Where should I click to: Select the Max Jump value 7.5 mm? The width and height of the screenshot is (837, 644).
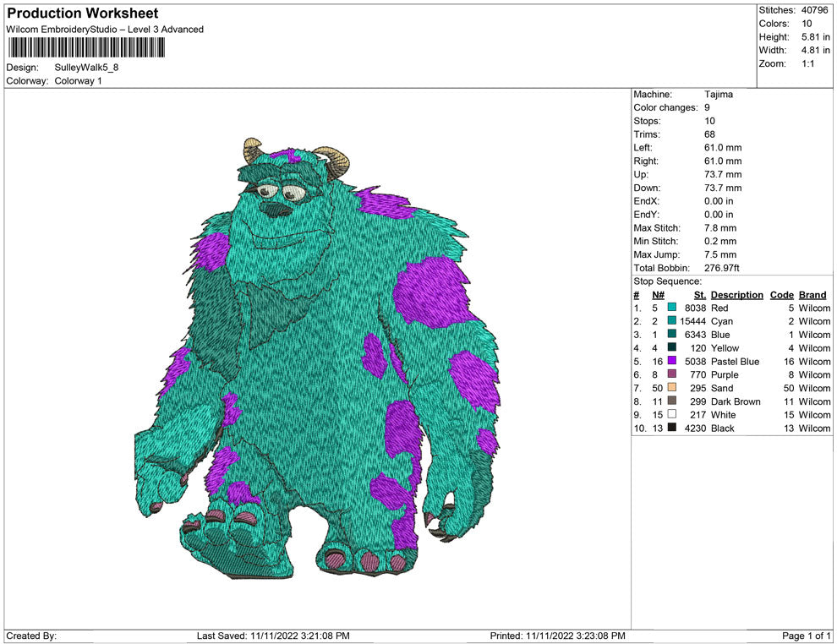coord(720,254)
